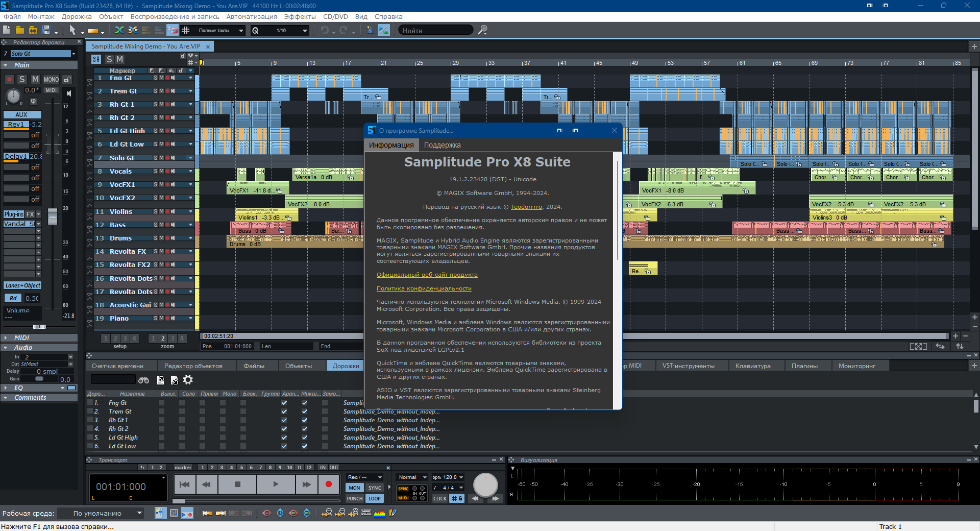Toggle the LOOP button in transport
980x531 pixels.
[375, 499]
